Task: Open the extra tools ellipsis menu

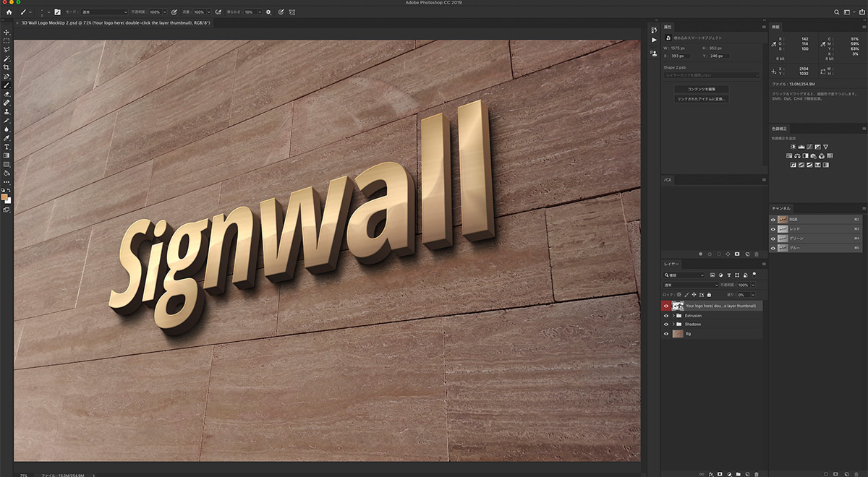Action: point(7,182)
